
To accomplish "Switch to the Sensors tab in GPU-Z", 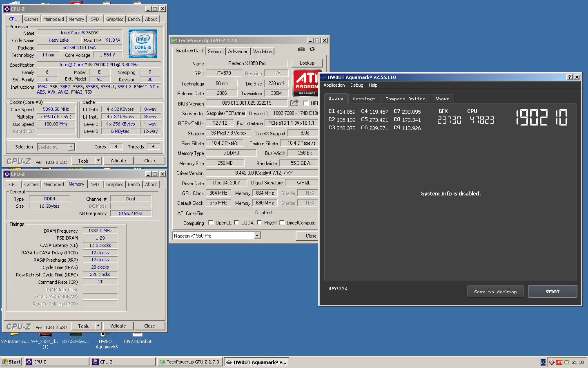I will [216, 52].
